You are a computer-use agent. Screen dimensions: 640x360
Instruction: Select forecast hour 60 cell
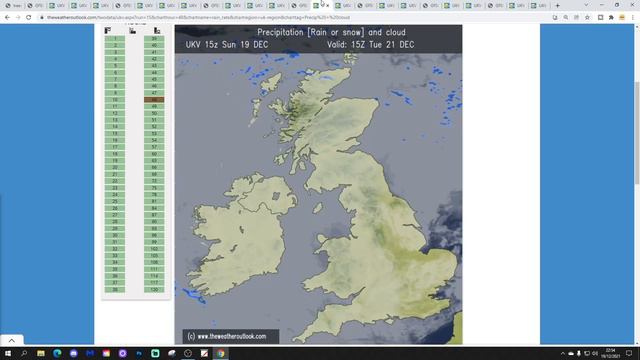click(x=154, y=154)
